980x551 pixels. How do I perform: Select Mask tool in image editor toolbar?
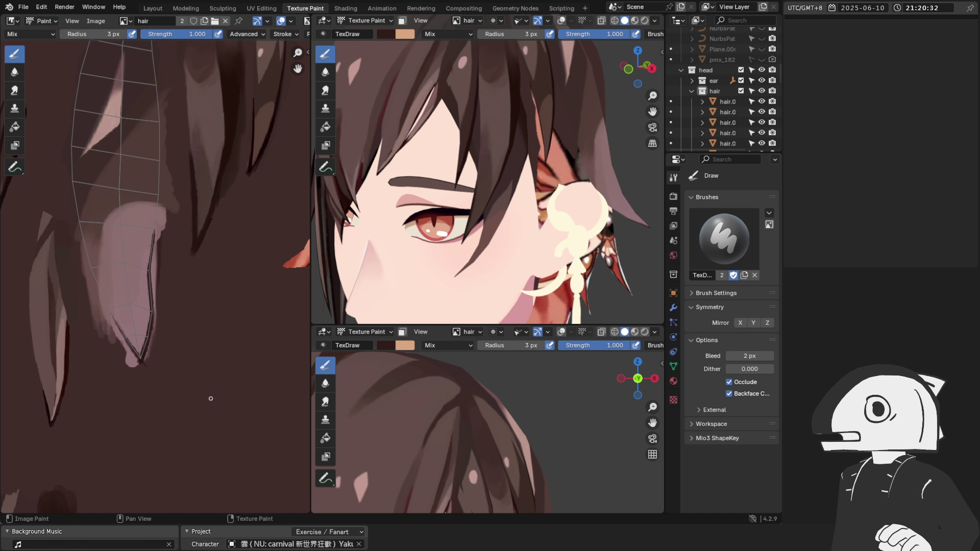pyautogui.click(x=15, y=145)
